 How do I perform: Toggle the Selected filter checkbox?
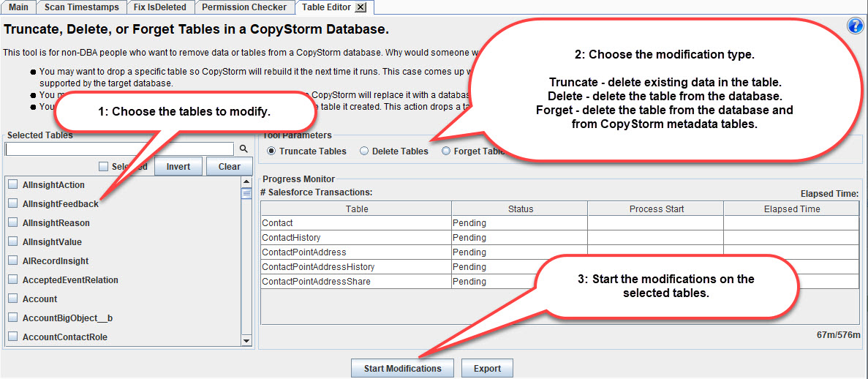(x=103, y=166)
